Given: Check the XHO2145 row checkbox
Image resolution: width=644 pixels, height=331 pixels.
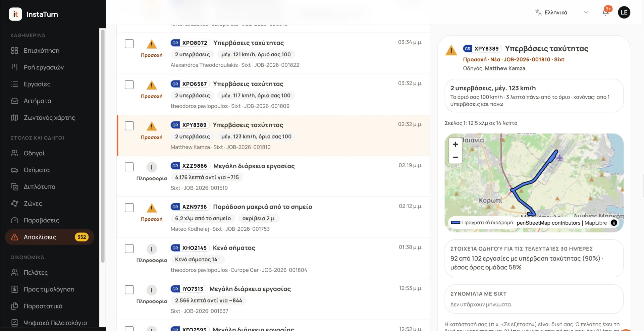Looking at the screenshot, I should [129, 249].
